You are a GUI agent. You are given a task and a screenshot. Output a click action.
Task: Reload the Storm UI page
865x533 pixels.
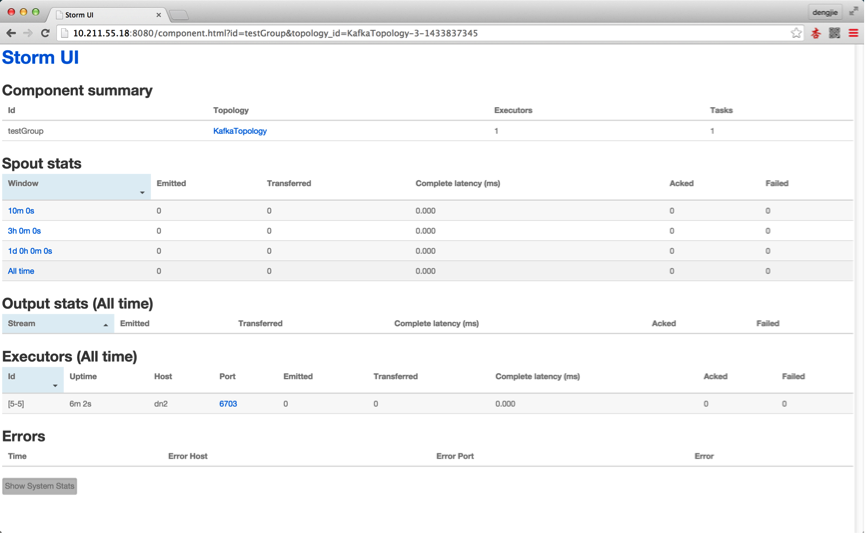(45, 33)
